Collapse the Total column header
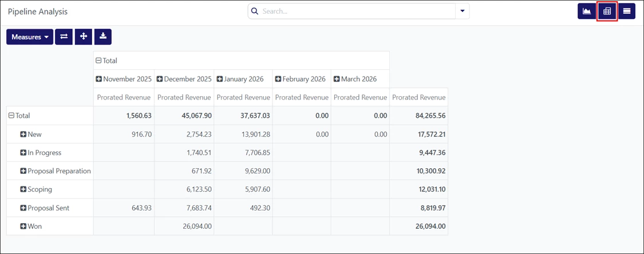 point(106,61)
